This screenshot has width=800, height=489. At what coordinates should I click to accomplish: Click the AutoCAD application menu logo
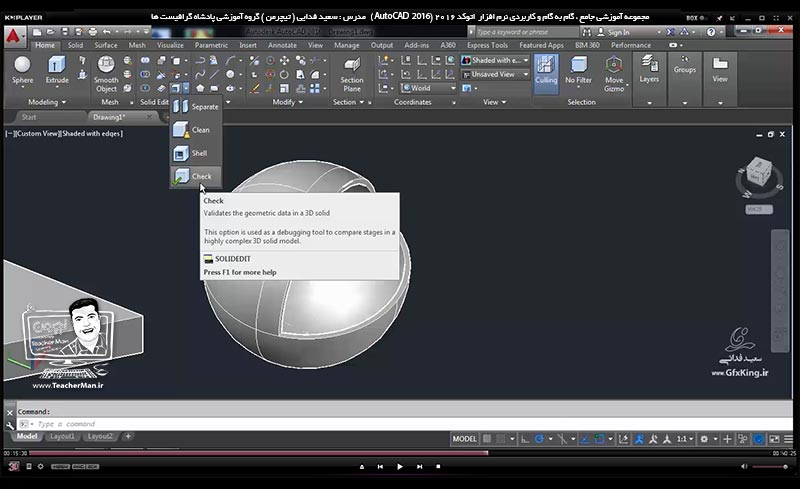click(x=14, y=36)
